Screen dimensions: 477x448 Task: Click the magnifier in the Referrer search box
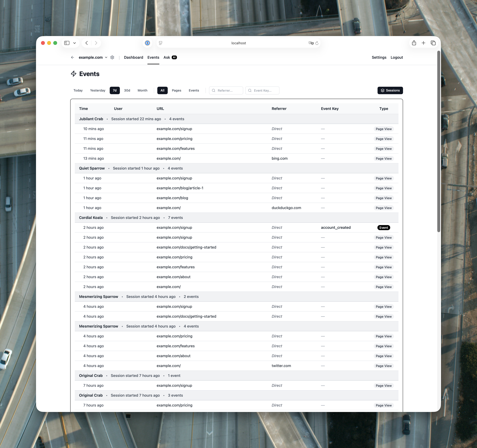(x=214, y=90)
